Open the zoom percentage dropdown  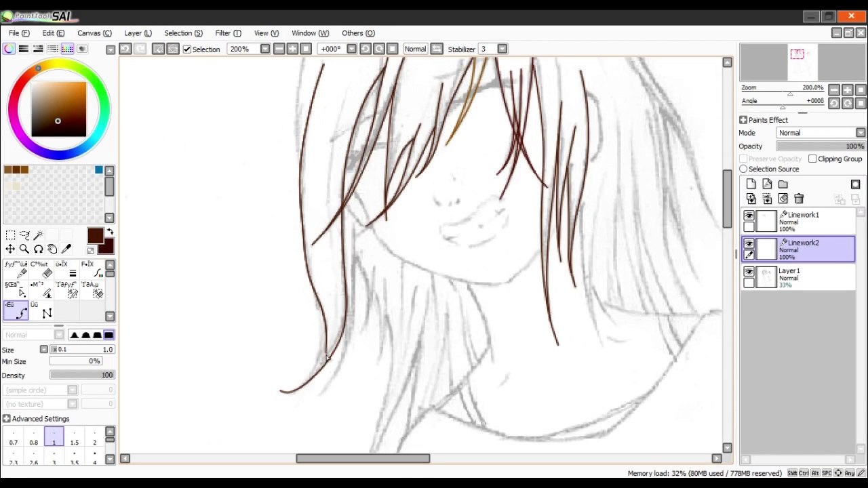265,49
